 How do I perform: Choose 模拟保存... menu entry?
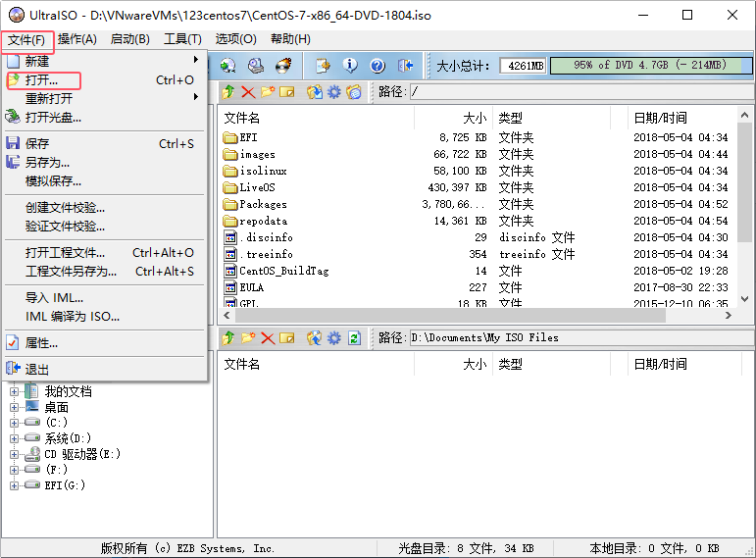(x=105, y=181)
